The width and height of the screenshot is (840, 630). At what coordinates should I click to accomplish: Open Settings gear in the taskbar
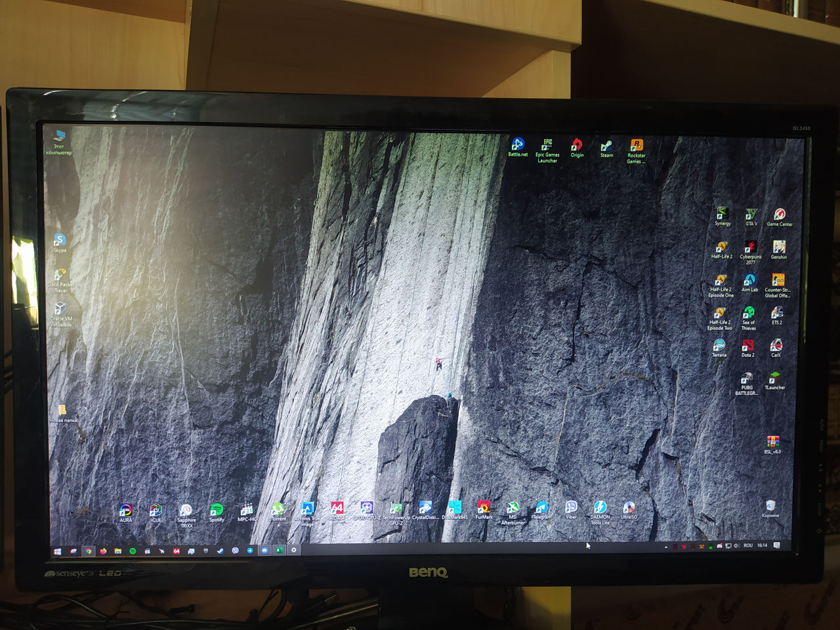(294, 550)
